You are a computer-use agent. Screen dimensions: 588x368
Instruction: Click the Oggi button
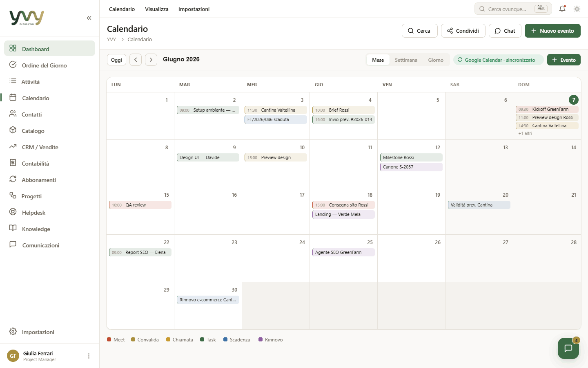pyautogui.click(x=116, y=60)
